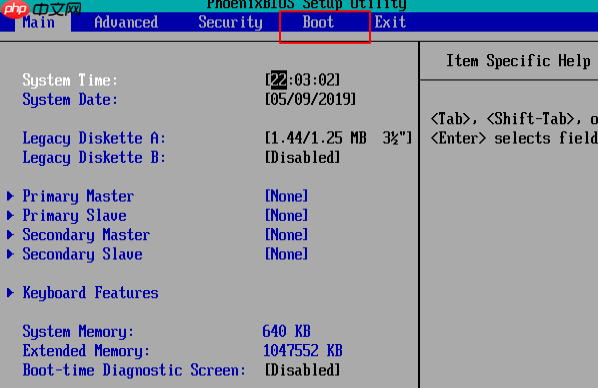Click the Secondary Slave label
The width and height of the screenshot is (598, 388).
82,254
